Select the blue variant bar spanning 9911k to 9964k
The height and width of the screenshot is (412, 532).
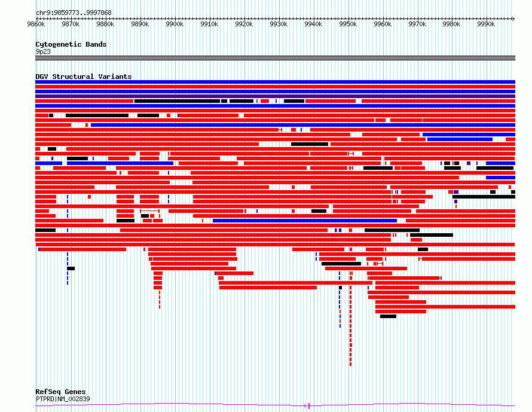305,221
